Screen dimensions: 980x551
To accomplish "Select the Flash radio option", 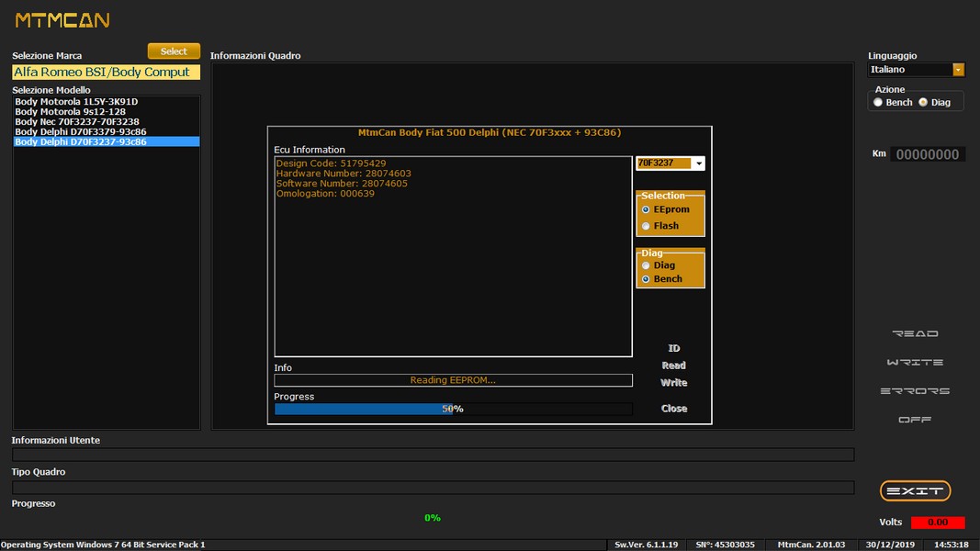I will click(x=647, y=226).
